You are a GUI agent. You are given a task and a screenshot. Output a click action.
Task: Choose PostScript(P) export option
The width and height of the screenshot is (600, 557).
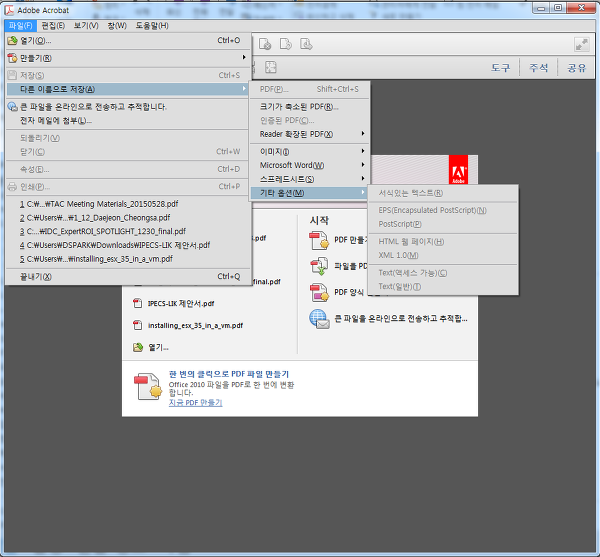(443, 224)
